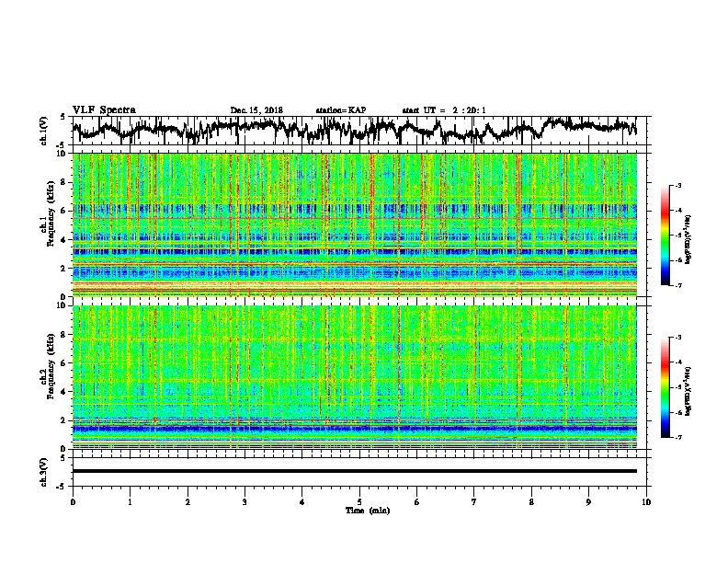Image resolution: width=728 pixels, height=563 pixels.
Task: Click the date "Dec. 15, 2018"
Action: point(256,110)
